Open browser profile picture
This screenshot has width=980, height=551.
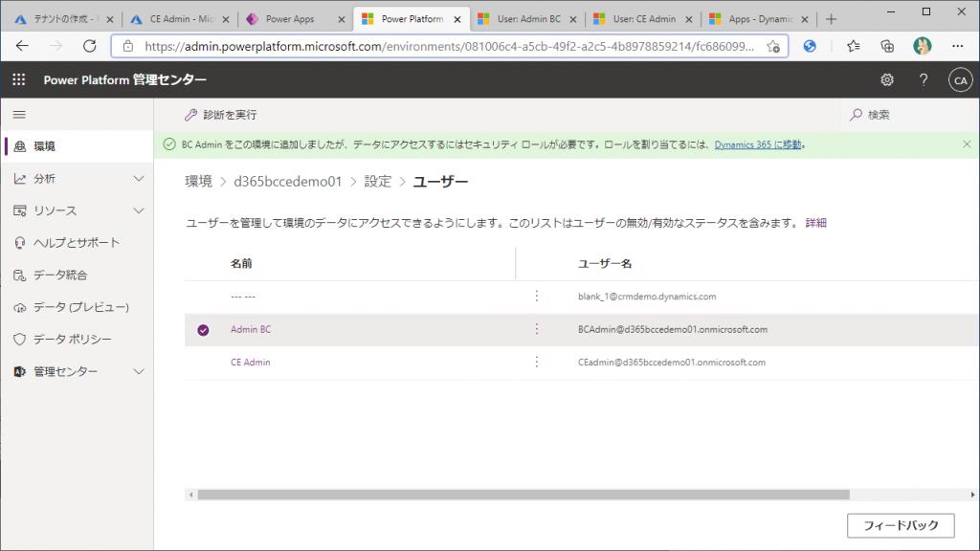[922, 46]
